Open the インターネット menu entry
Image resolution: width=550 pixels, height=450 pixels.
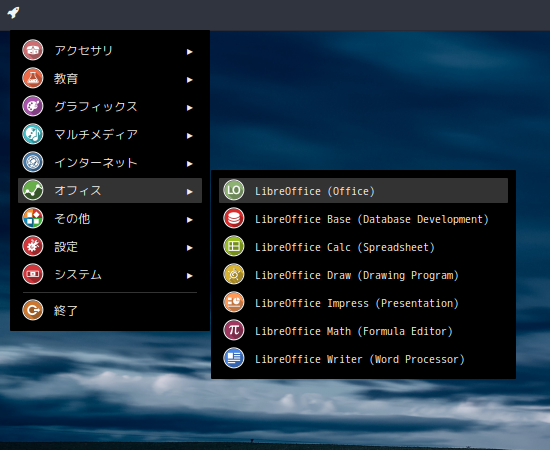[110, 163]
